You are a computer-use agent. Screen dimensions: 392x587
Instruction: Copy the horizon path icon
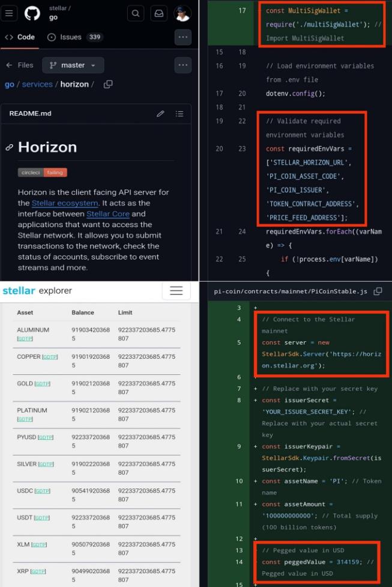point(107,84)
